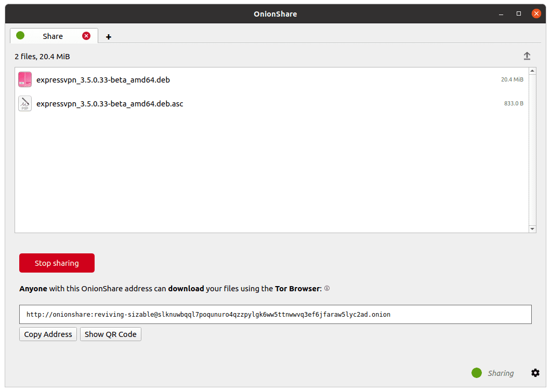Click the pink deb package file icon
Image resolution: width=551 pixels, height=392 pixels.
(x=25, y=79)
